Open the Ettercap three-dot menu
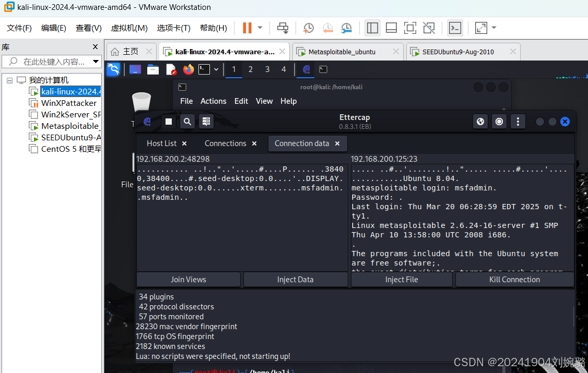The width and height of the screenshot is (588, 373). pos(518,122)
